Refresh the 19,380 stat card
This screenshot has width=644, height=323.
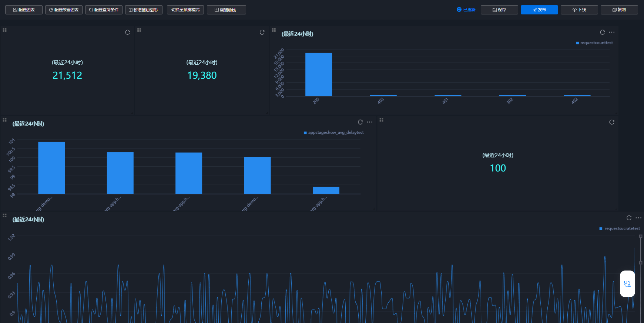[262, 33]
